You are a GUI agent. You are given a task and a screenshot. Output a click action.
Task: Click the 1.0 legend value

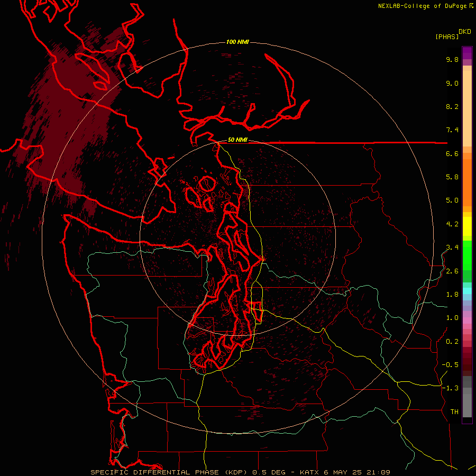tap(452, 318)
